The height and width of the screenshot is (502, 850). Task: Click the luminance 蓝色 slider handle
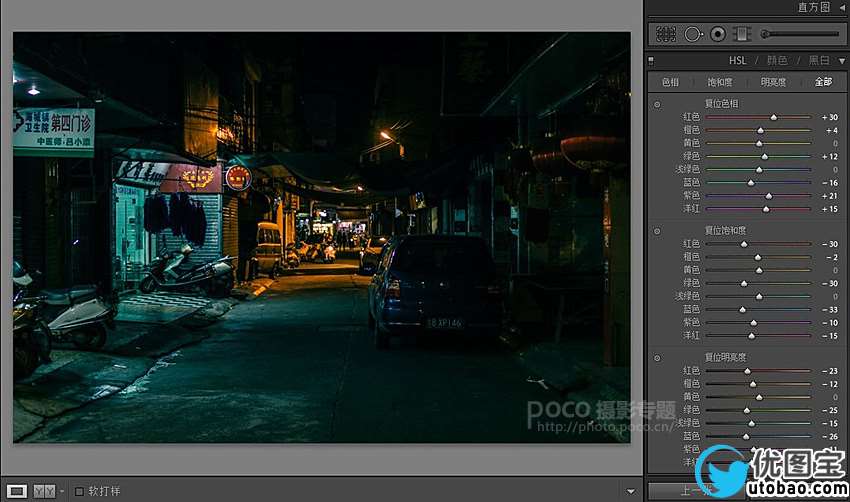click(746, 436)
